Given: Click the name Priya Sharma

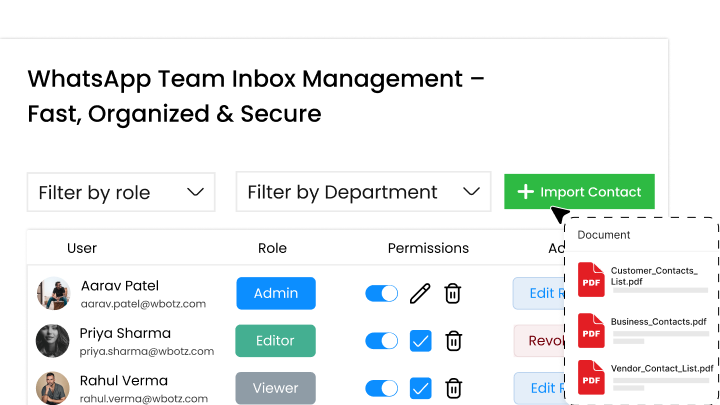Looking at the screenshot, I should (125, 333).
